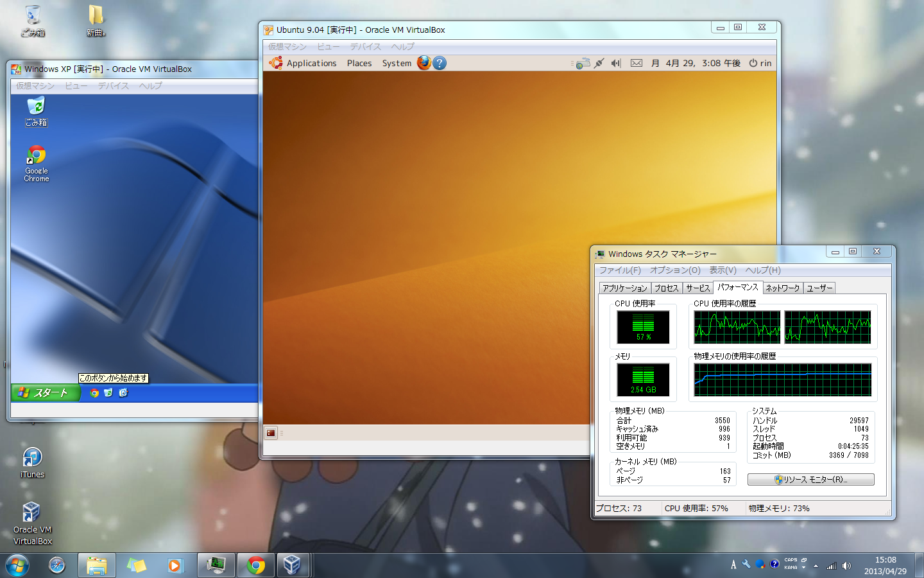Toggle the IME input mode 'A' indicator
Screen dimensions: 924x578
[733, 565]
